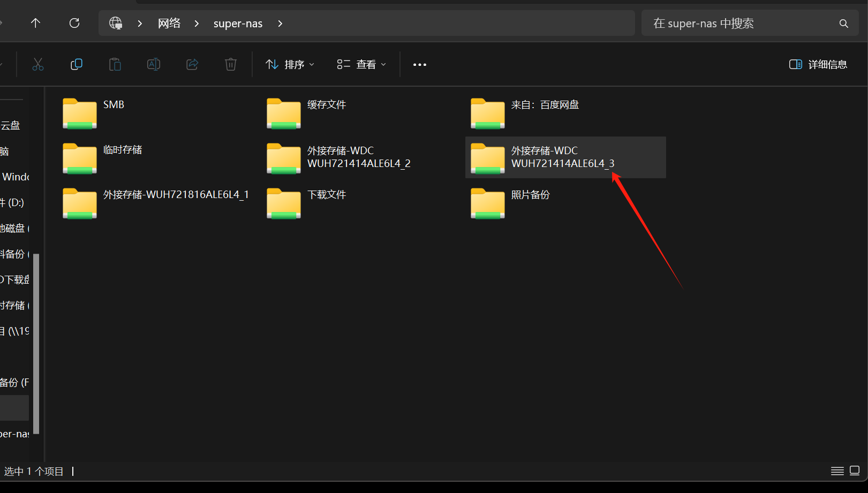Refresh the super-nas folder view
This screenshot has width=868, height=493.
point(74,23)
